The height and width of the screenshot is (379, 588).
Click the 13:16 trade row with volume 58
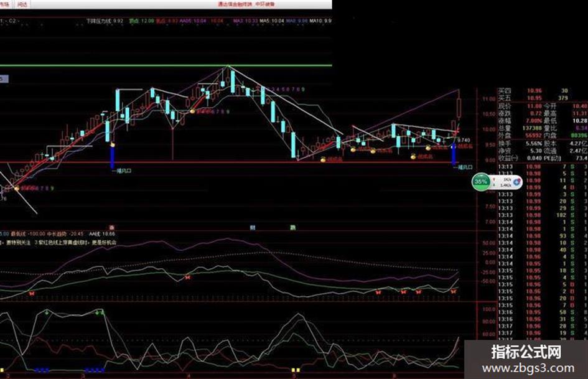543,312
